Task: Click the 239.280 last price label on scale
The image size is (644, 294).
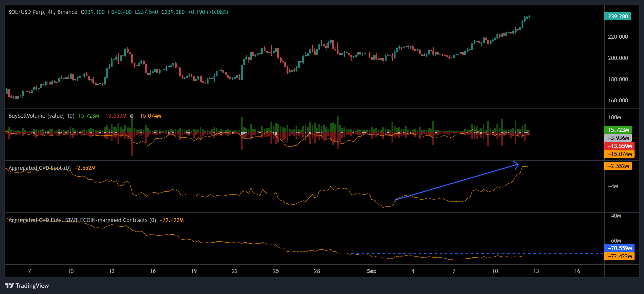Action: coord(618,16)
